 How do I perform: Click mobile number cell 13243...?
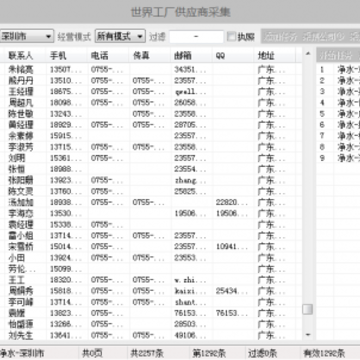pos(66,114)
